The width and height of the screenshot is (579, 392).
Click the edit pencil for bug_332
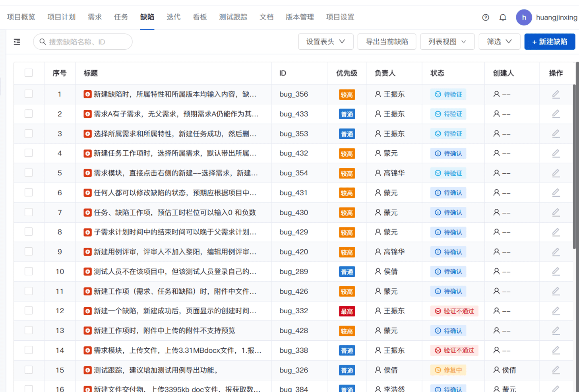(x=556, y=311)
